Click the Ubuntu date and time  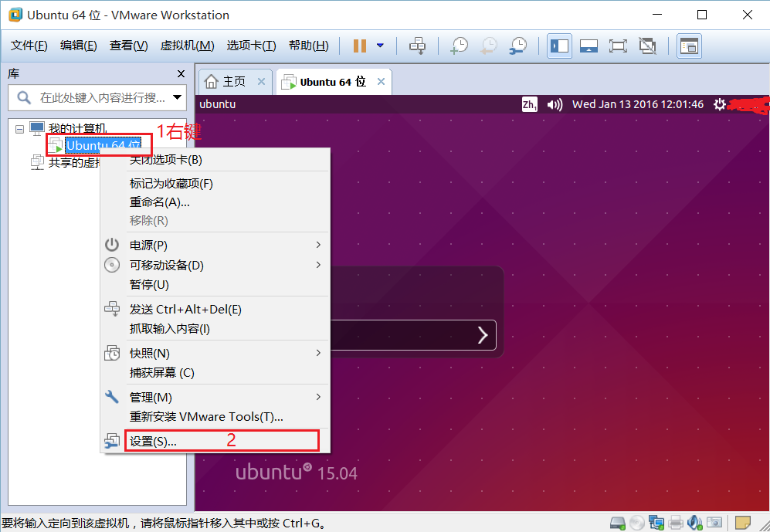pos(638,104)
